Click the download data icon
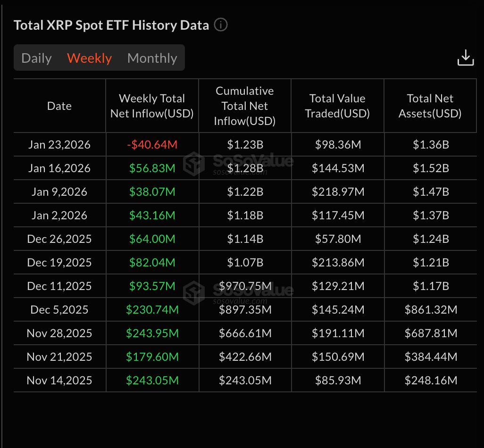The height and width of the screenshot is (448, 484). (466, 57)
